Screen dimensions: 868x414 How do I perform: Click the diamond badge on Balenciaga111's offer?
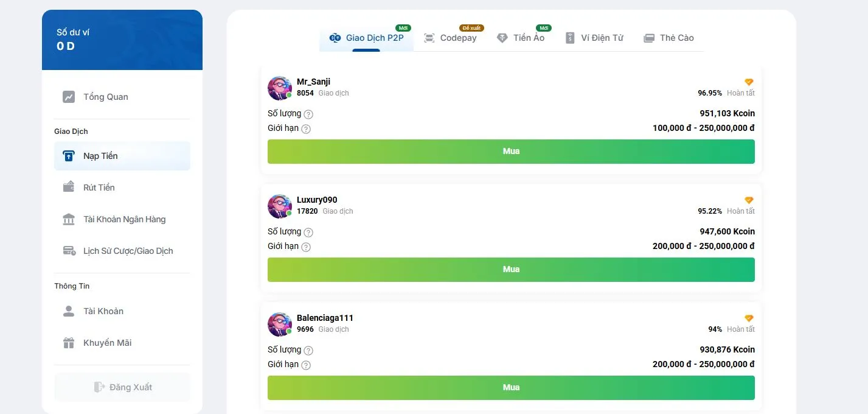point(749,318)
